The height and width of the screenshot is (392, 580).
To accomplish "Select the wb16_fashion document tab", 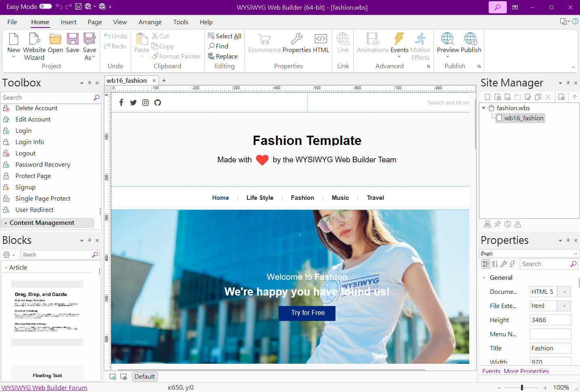I will pos(127,80).
